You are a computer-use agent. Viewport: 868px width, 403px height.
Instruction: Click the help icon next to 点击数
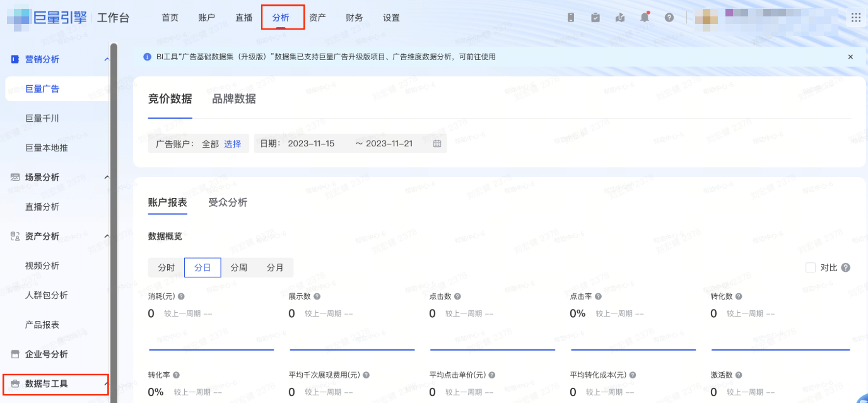click(x=457, y=296)
